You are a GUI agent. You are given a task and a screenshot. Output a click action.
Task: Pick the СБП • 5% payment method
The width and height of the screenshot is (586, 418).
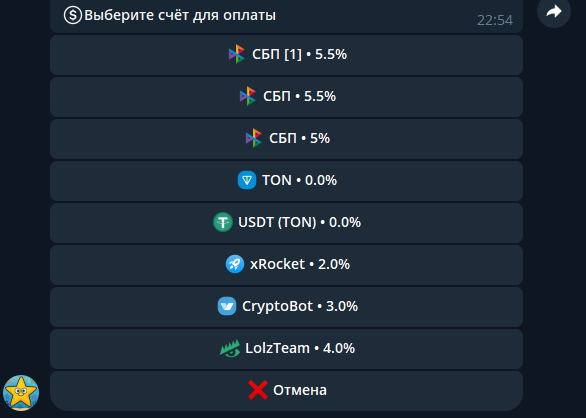click(286, 139)
